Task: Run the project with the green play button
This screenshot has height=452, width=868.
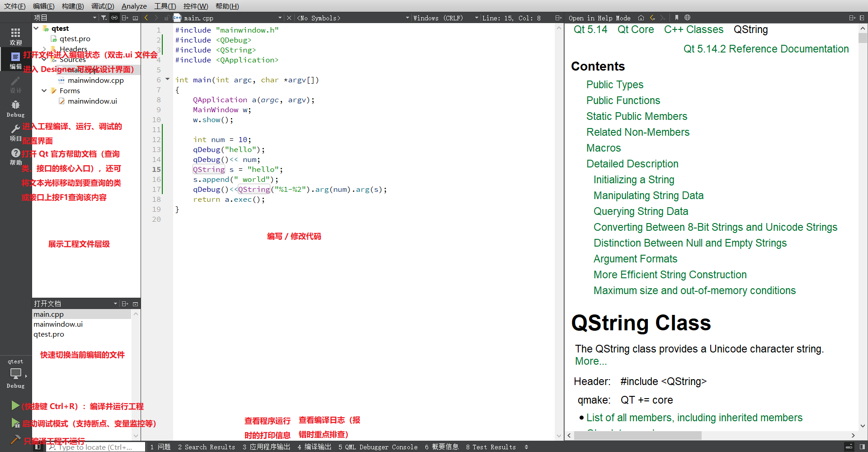Action: [x=15, y=406]
